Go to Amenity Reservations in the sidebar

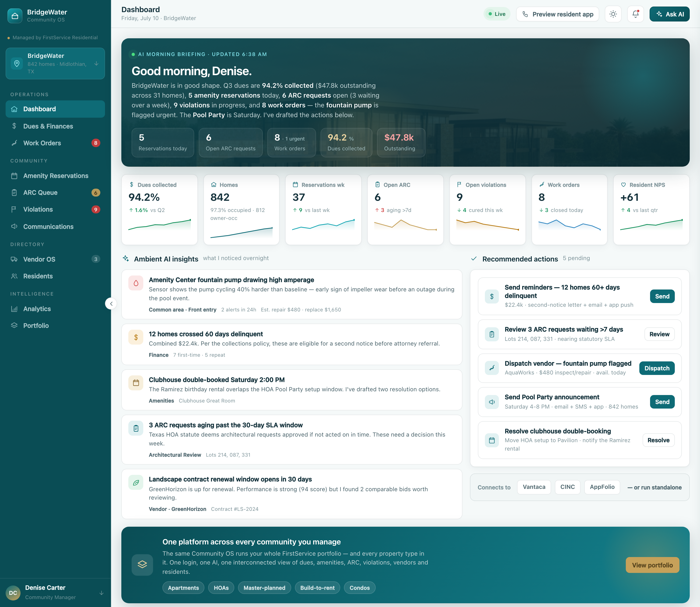55,176
